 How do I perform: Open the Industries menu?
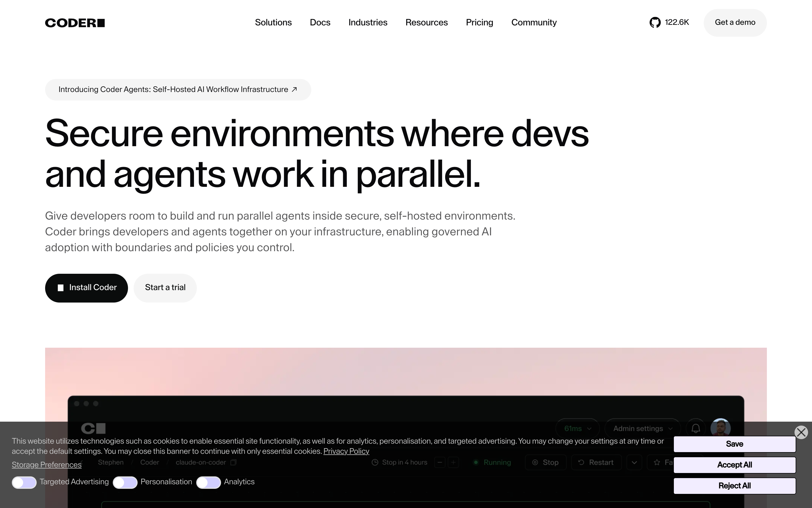click(x=368, y=23)
